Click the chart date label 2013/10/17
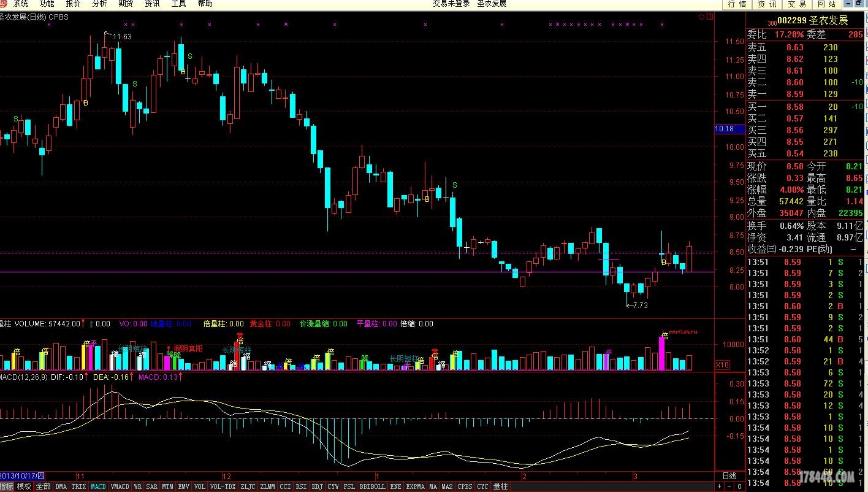Viewport: 868px width, 492px height. click(x=22, y=476)
